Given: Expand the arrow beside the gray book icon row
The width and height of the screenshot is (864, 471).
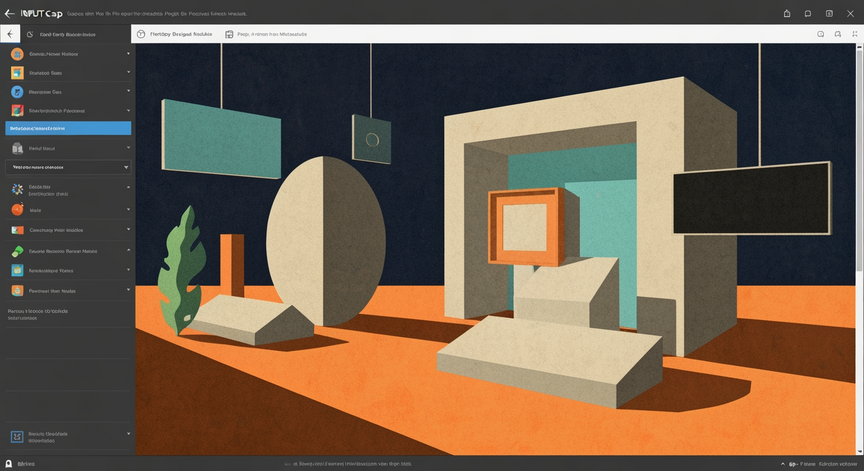Looking at the screenshot, I should (128, 148).
